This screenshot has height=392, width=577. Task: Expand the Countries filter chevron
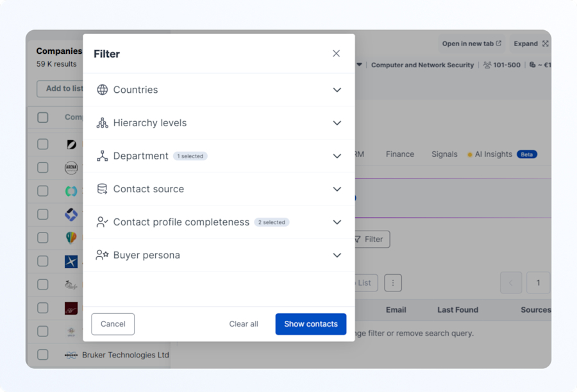click(x=337, y=90)
